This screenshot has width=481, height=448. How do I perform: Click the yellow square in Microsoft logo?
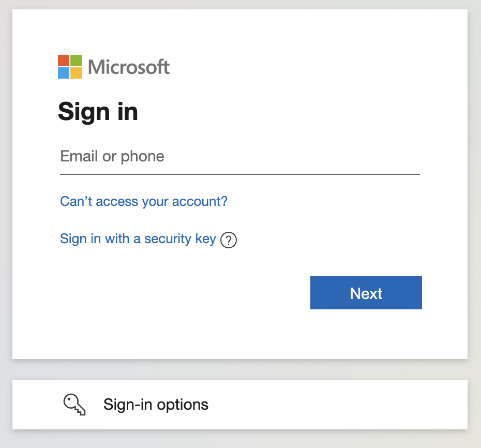coord(76,73)
